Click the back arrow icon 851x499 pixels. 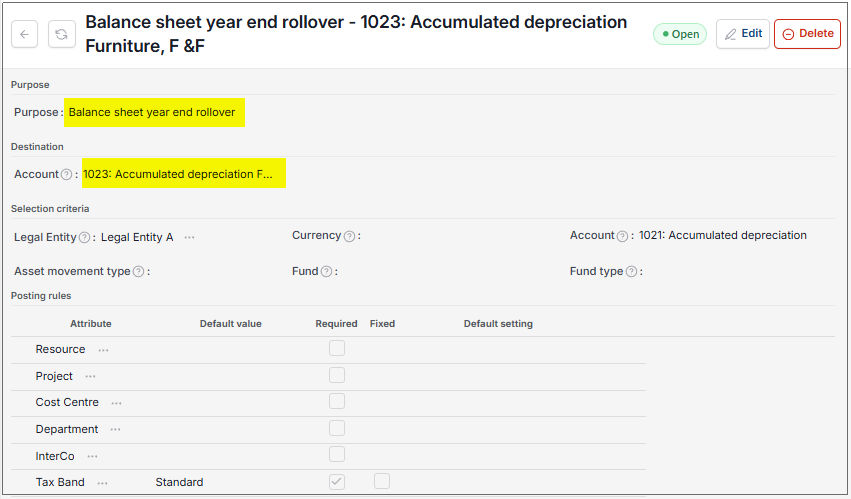(24, 34)
